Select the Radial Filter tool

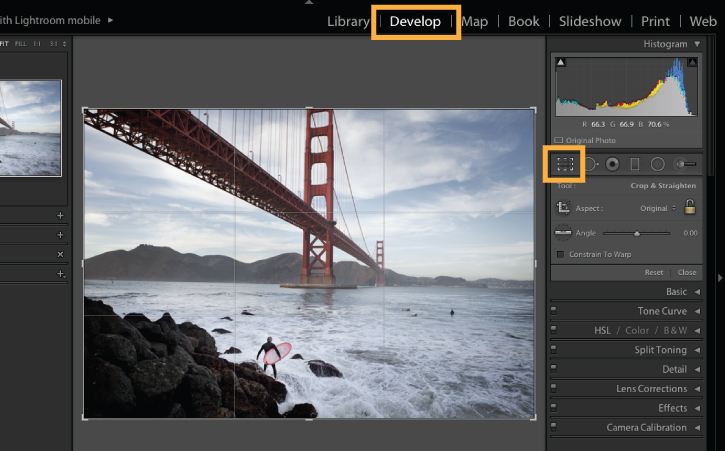(x=657, y=164)
